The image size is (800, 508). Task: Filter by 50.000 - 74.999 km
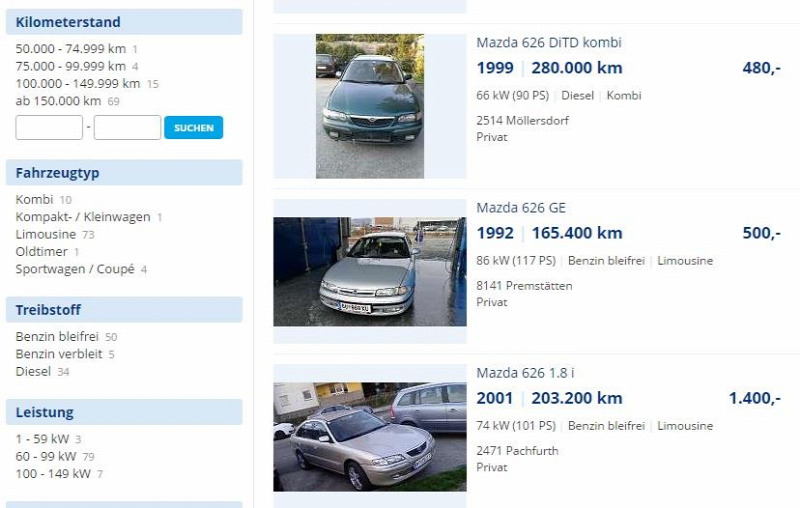pyautogui.click(x=70, y=48)
